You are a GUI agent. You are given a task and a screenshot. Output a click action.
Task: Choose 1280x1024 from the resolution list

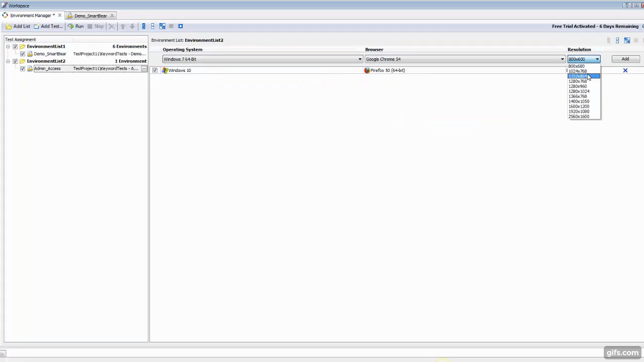click(x=584, y=92)
